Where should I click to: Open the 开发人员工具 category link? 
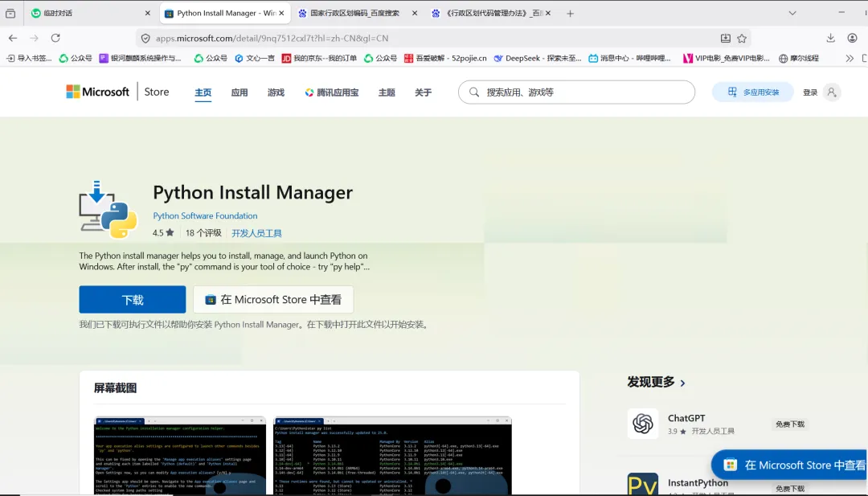point(256,233)
